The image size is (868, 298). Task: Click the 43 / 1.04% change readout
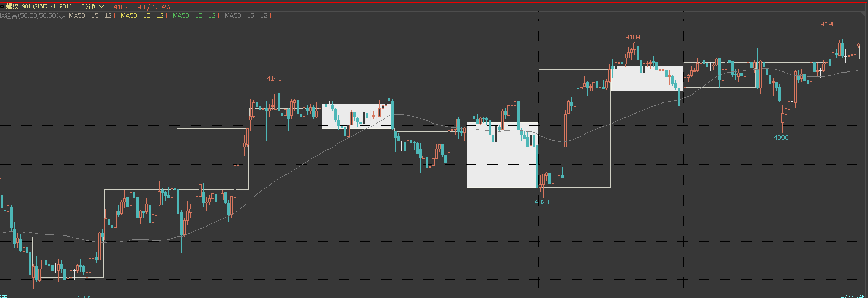point(154,7)
